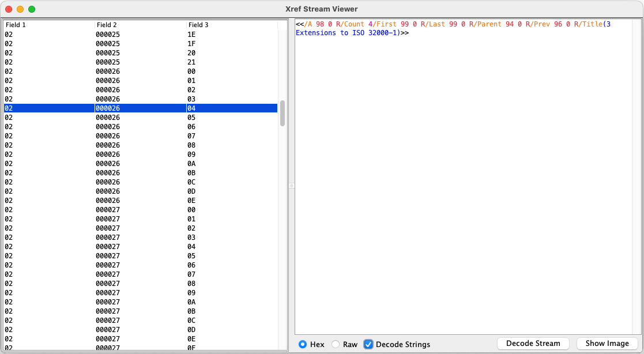Click the Field 2 column header
Viewport: 644px width, 354px height.
(x=110, y=25)
